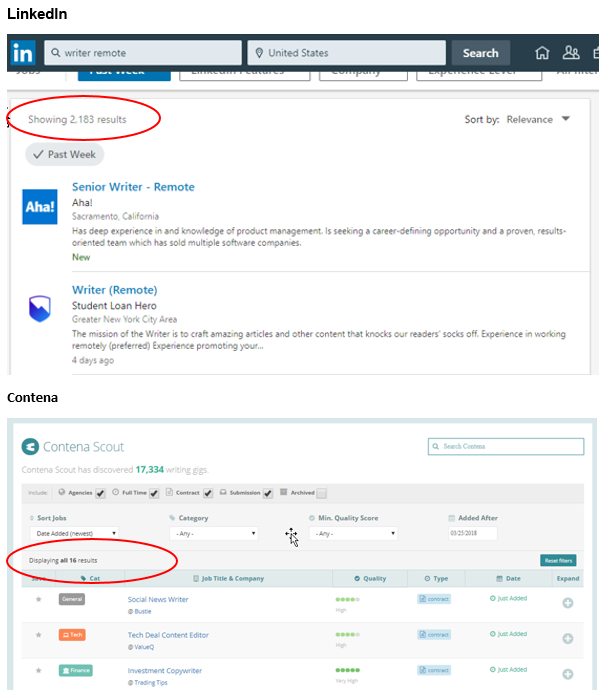Click the LinkedIn logo icon

point(23,53)
